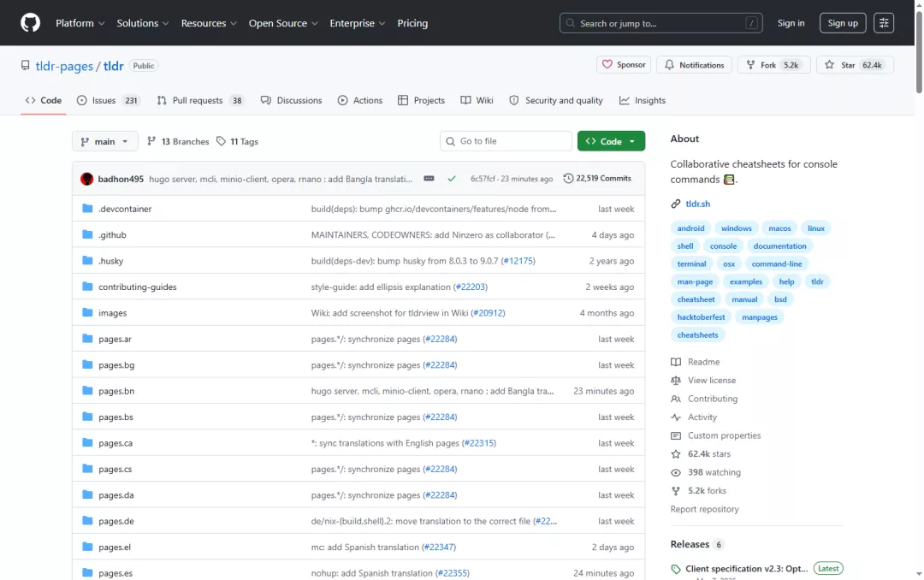Select the hacktoberfest topic tag

click(701, 317)
